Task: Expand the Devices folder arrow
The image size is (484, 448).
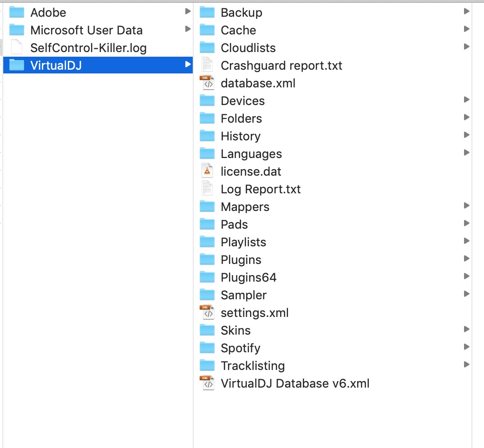Action: point(467,99)
